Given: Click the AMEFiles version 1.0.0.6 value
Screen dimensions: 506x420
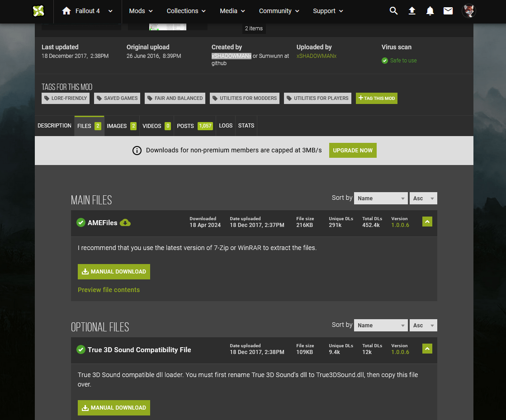Looking at the screenshot, I should (x=400, y=225).
